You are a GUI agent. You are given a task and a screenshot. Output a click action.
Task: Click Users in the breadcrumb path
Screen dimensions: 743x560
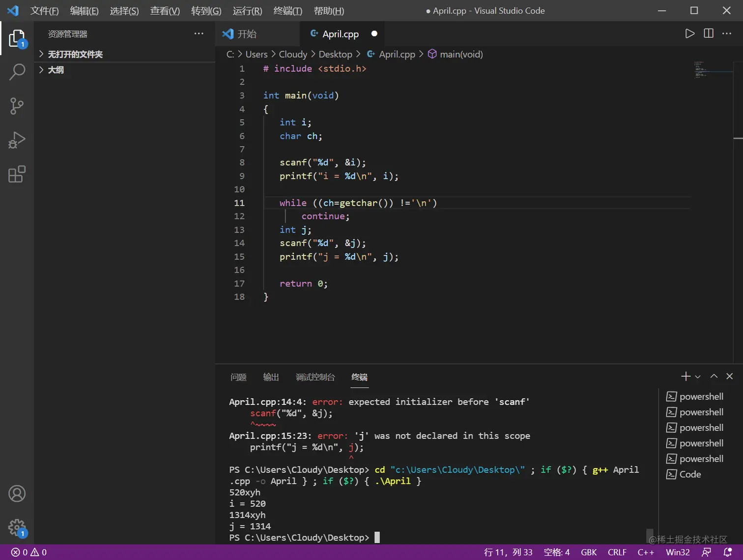click(x=257, y=54)
